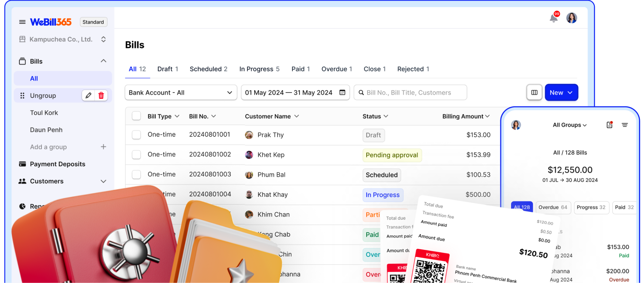Open the Status column dropdown
The image size is (644, 283).
click(x=386, y=116)
